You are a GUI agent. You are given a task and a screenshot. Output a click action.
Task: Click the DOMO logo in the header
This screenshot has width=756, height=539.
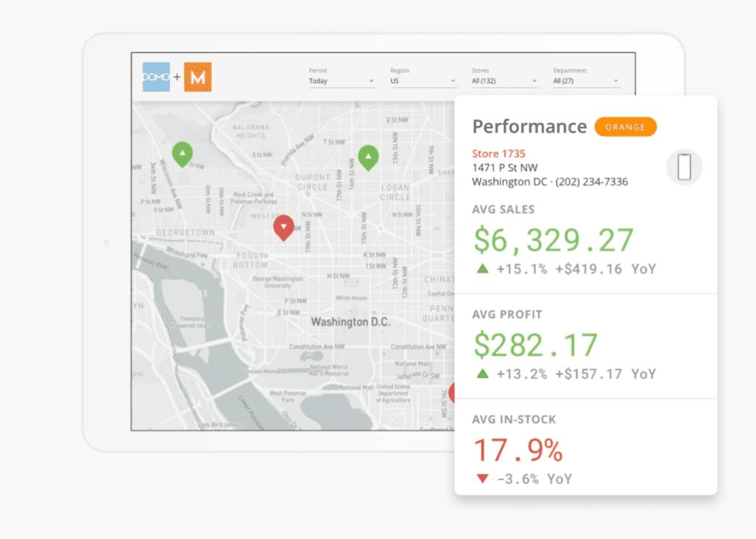(157, 78)
